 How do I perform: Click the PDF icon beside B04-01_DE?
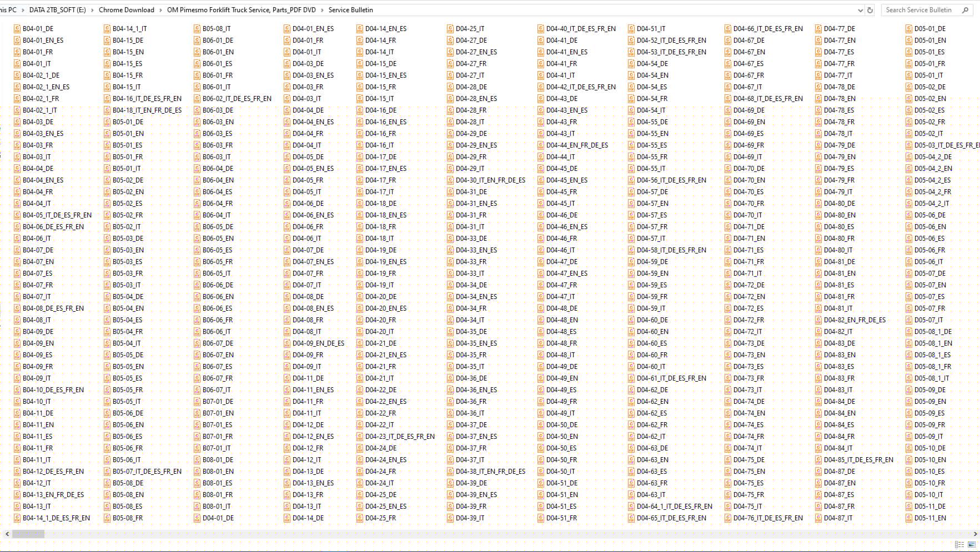17,29
